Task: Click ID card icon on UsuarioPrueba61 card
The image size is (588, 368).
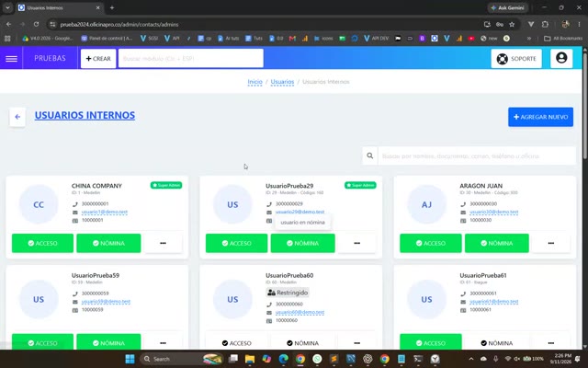Action: coord(463,310)
